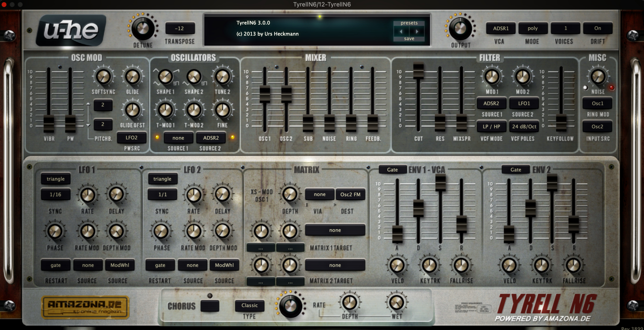Click the lower Pitchbend range value
Viewport: 644px width, 330px height.
[x=103, y=124]
